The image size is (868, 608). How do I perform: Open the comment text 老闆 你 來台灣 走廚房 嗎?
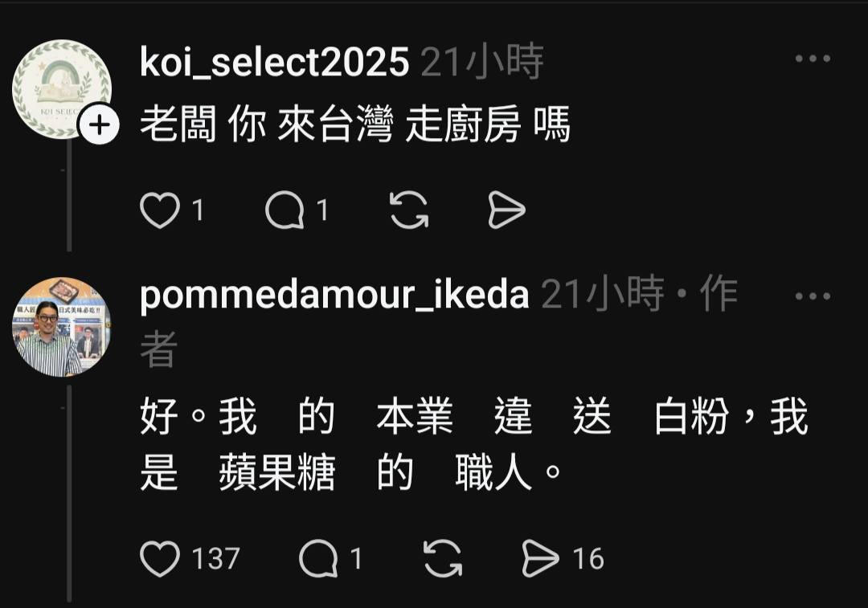(x=355, y=124)
